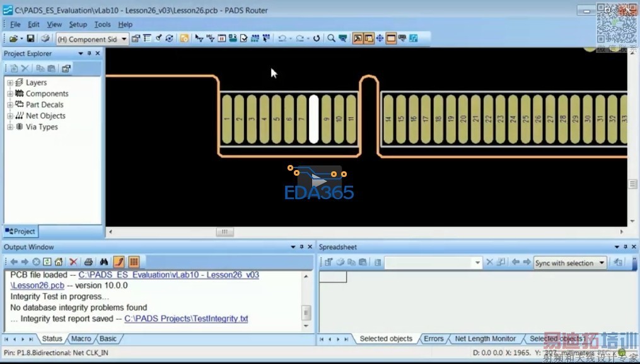This screenshot has width=640, height=364.
Task: Toggle the orange columns icon in Output Window toolbar
Action: click(x=134, y=261)
